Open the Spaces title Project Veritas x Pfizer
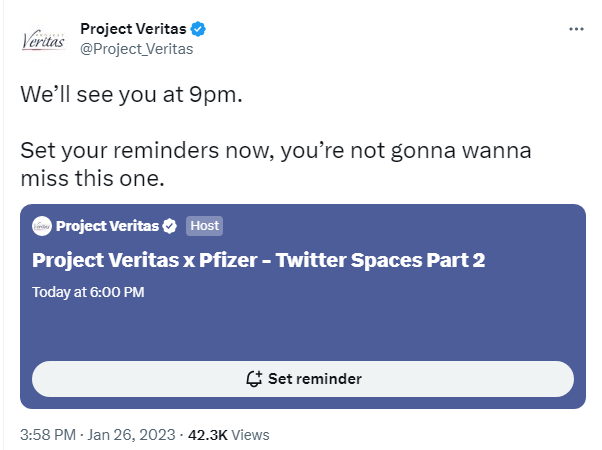This screenshot has width=602, height=450. click(258, 260)
